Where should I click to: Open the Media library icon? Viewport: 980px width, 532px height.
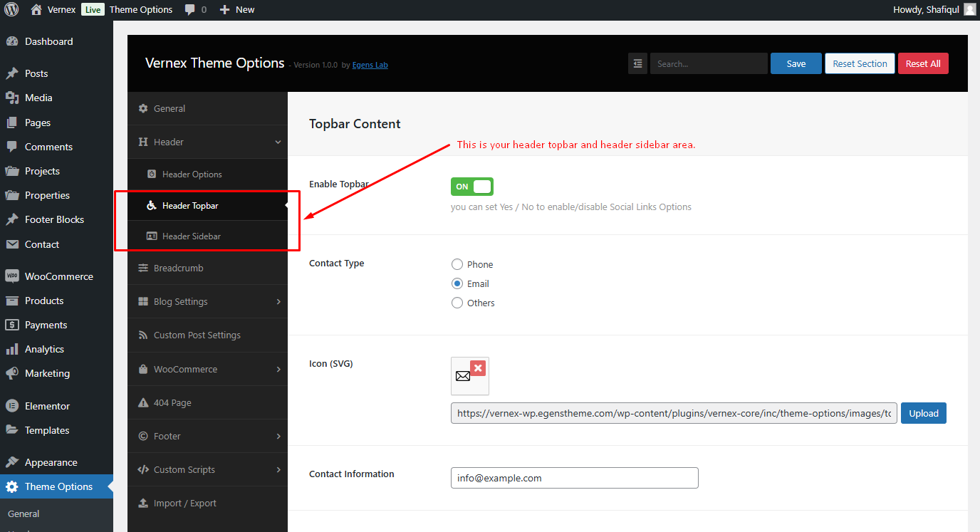pyautogui.click(x=11, y=98)
